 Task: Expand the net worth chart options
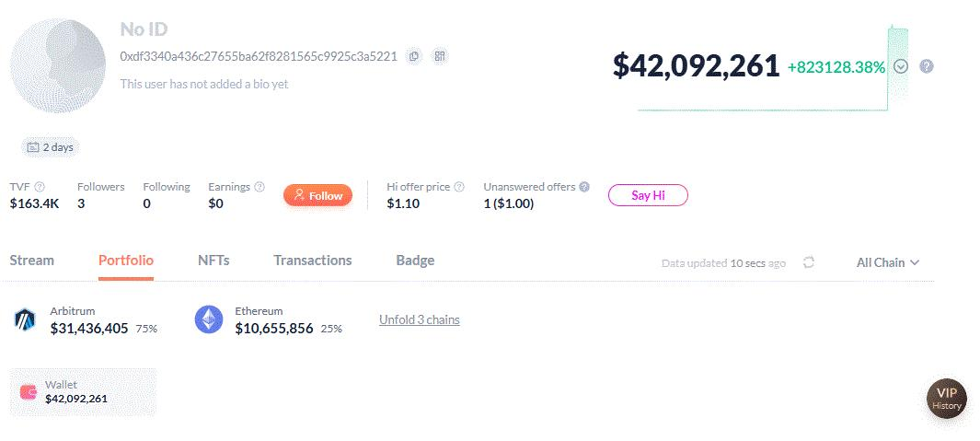click(901, 66)
